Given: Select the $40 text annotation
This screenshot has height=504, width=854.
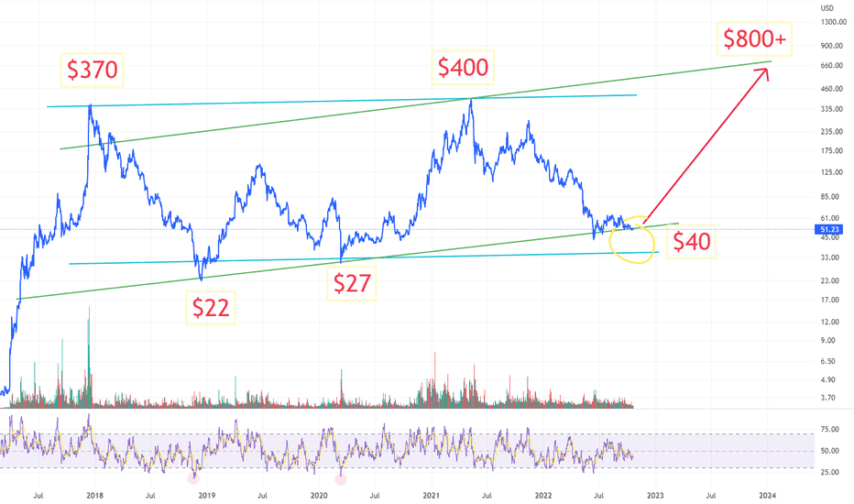Looking at the screenshot, I should pos(692,241).
